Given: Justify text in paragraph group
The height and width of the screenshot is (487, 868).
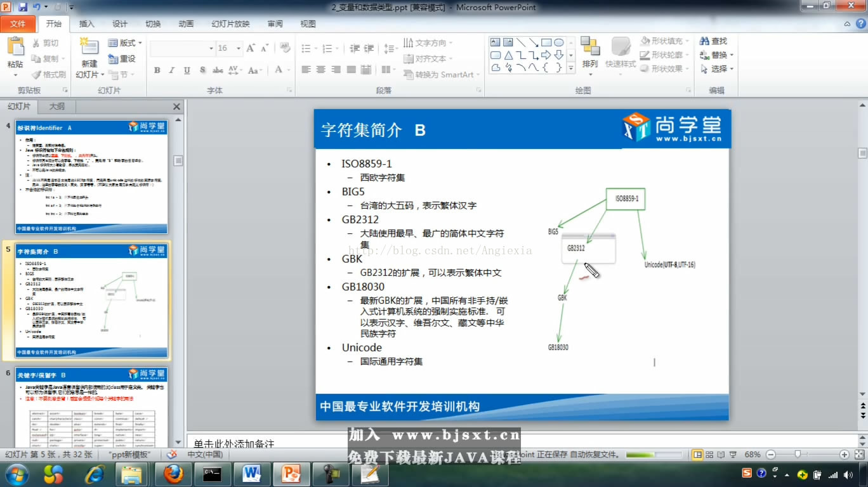Looking at the screenshot, I should click(352, 70).
